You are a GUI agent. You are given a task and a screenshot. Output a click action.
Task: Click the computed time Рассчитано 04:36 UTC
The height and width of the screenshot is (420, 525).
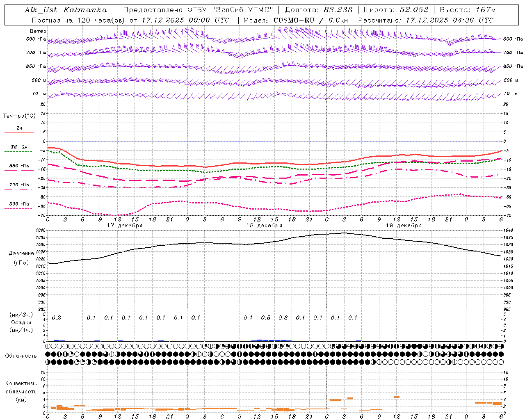426,20
